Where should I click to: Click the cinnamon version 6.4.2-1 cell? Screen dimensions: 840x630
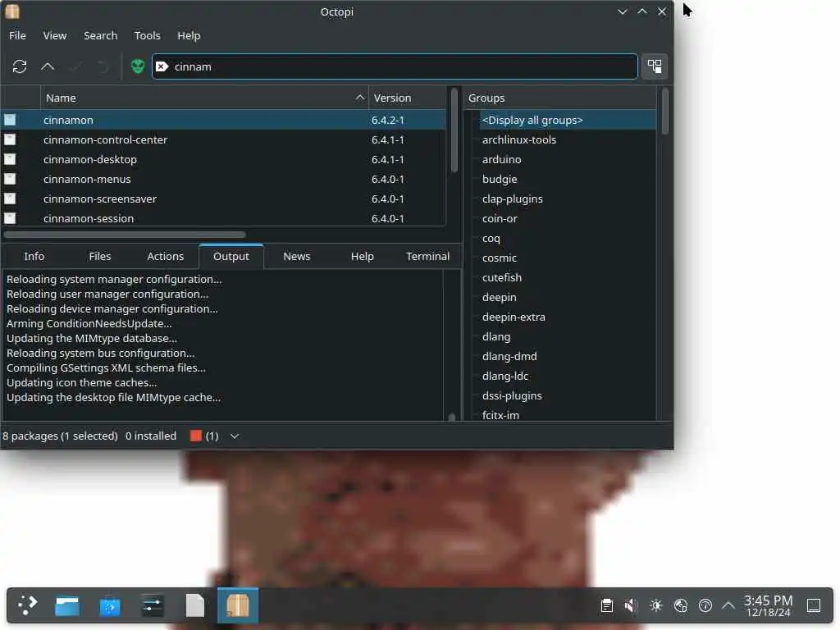pyautogui.click(x=388, y=120)
